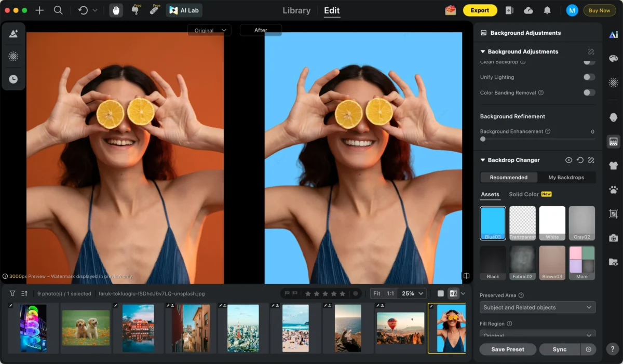Open the 25% zoom level dropdown
The height and width of the screenshot is (364, 623).
(413, 293)
